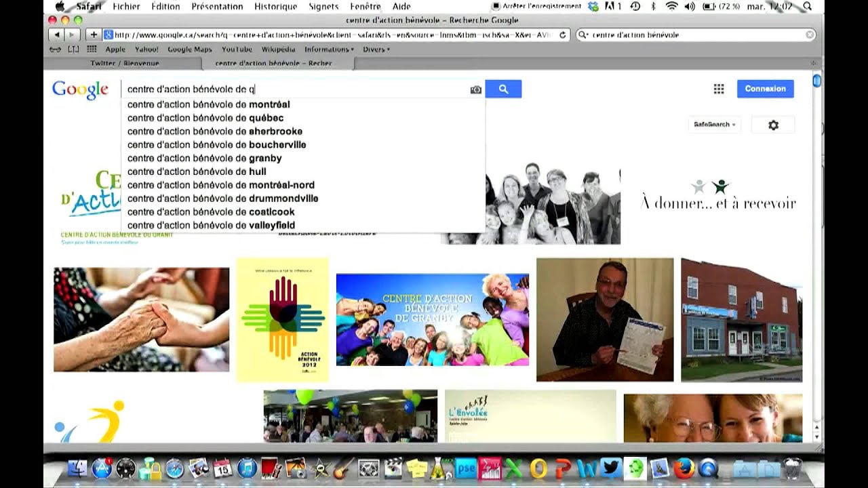Open the Signets menu
The image size is (868, 488).
(x=323, y=6)
